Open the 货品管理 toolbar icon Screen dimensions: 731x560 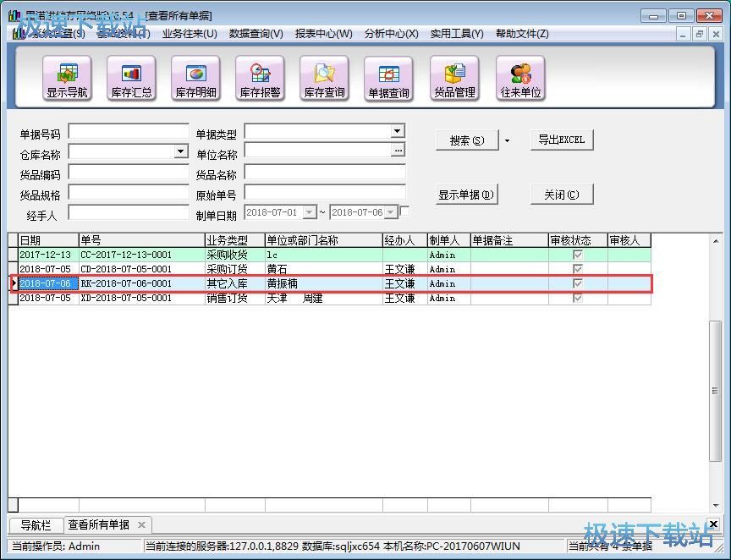tap(454, 78)
